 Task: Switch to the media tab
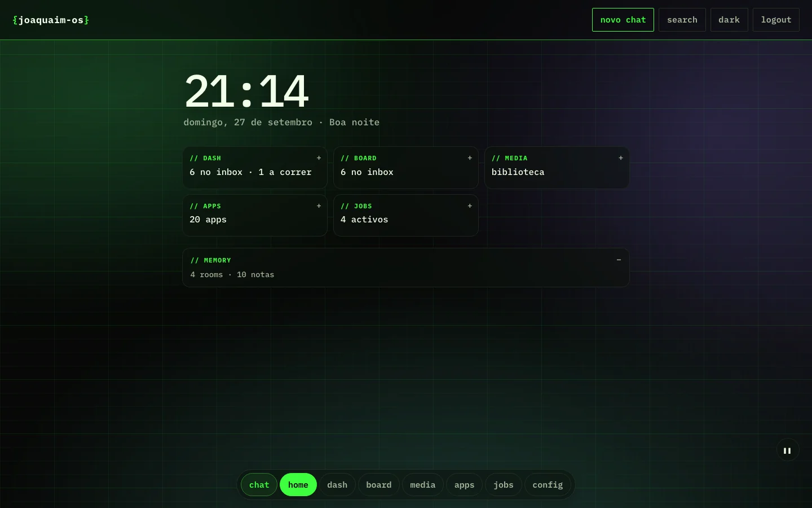click(423, 485)
